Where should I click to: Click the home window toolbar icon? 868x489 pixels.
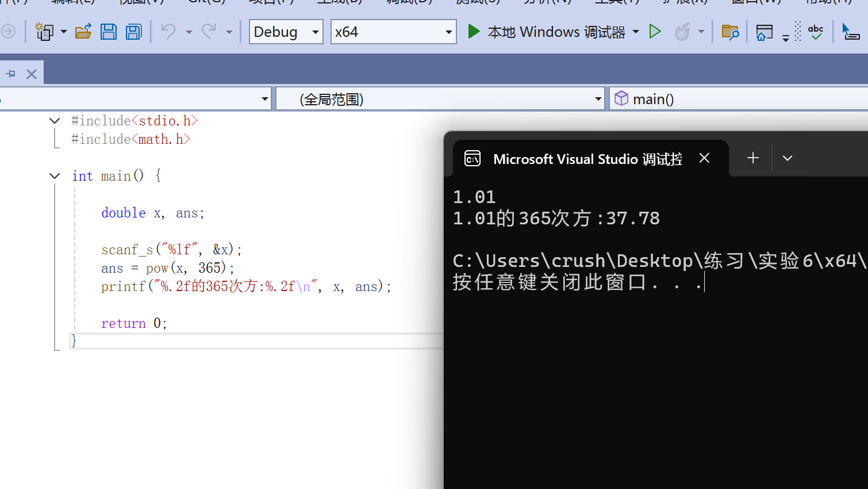coord(764,32)
